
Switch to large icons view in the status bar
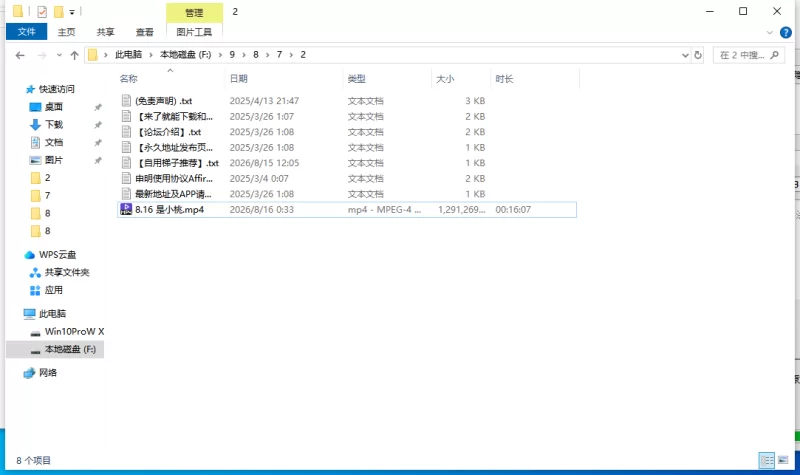coord(783,460)
